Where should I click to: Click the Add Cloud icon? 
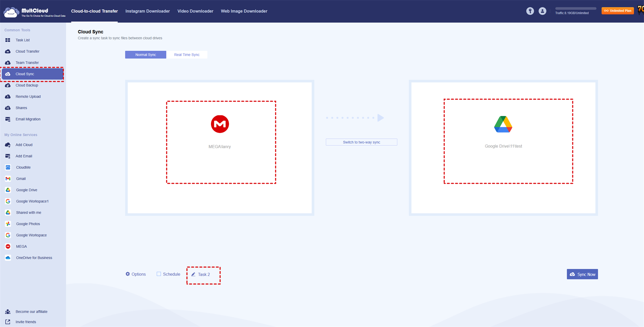coord(8,145)
